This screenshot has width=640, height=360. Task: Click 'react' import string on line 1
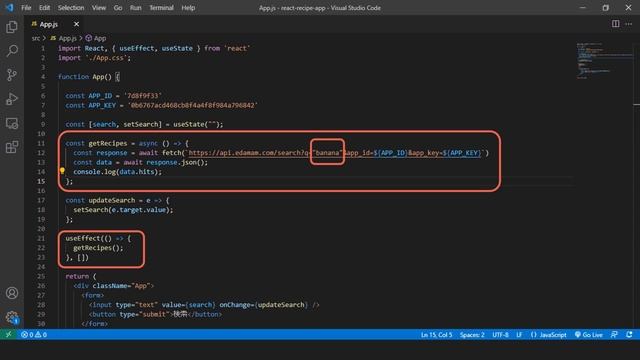[237, 49]
